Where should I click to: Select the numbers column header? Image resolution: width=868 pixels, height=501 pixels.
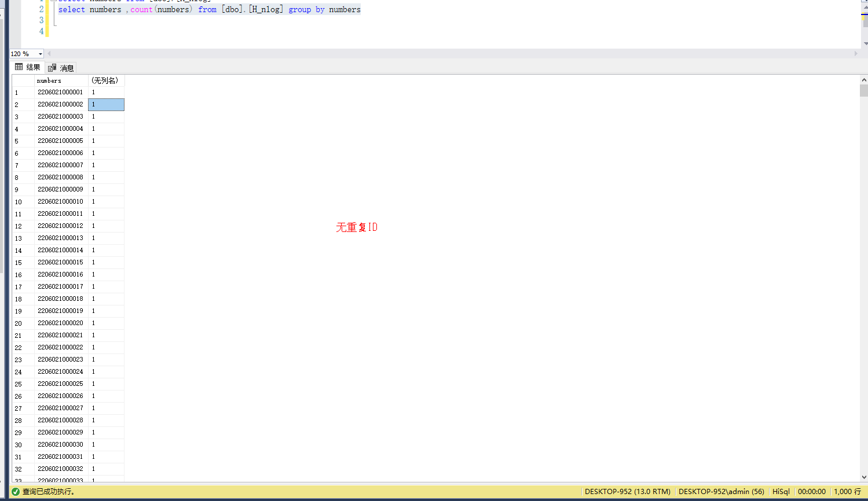(x=61, y=80)
